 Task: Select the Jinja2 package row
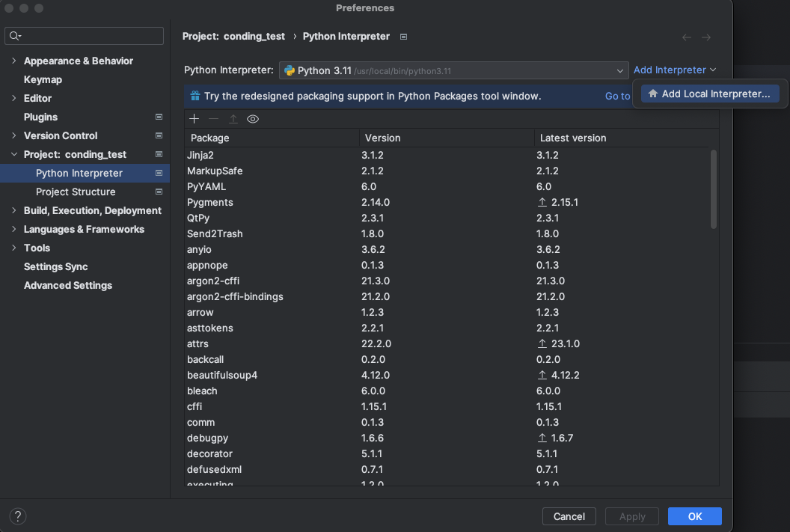tap(447, 155)
